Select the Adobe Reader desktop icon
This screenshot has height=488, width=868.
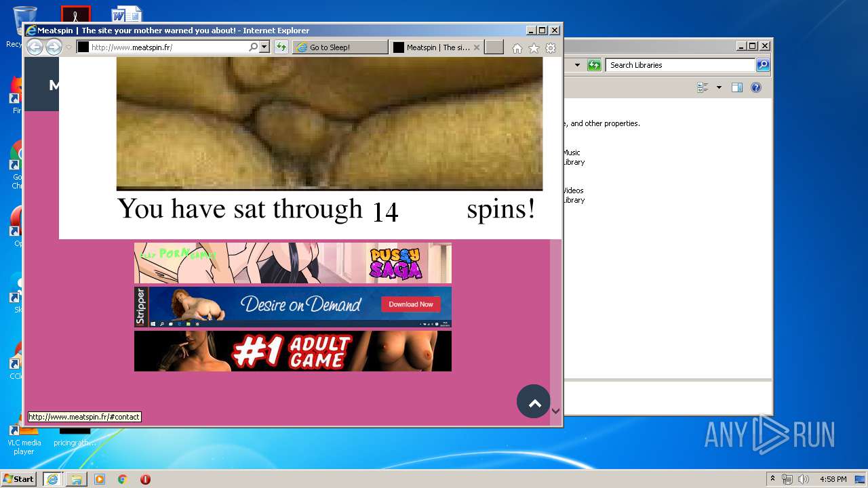click(75, 14)
